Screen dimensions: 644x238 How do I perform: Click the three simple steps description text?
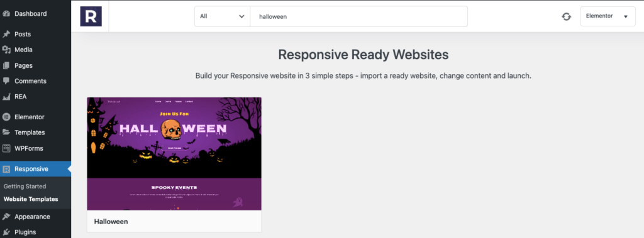coord(363,76)
